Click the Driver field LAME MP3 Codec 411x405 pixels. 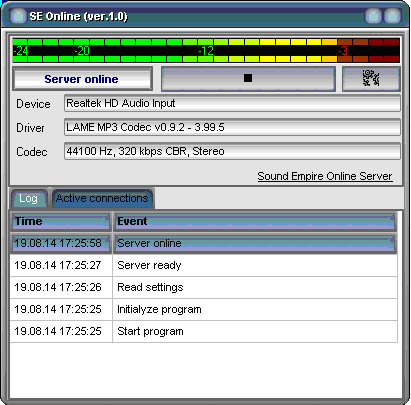point(232,127)
